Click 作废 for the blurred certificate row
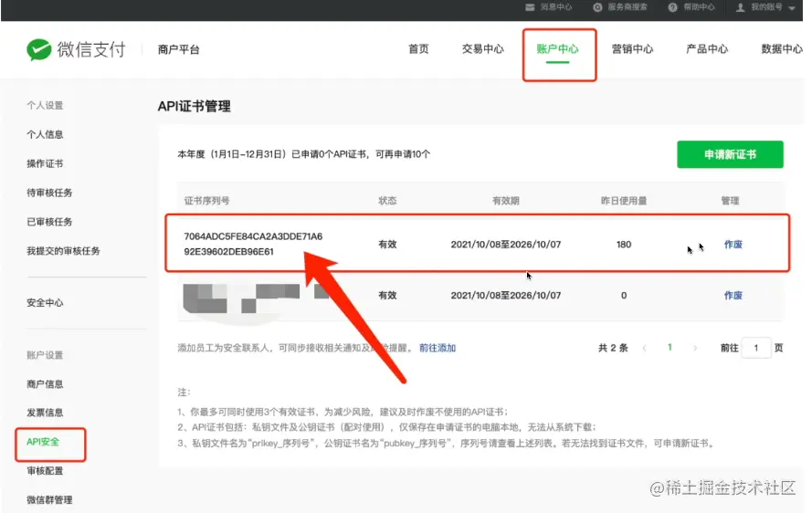 coord(733,295)
